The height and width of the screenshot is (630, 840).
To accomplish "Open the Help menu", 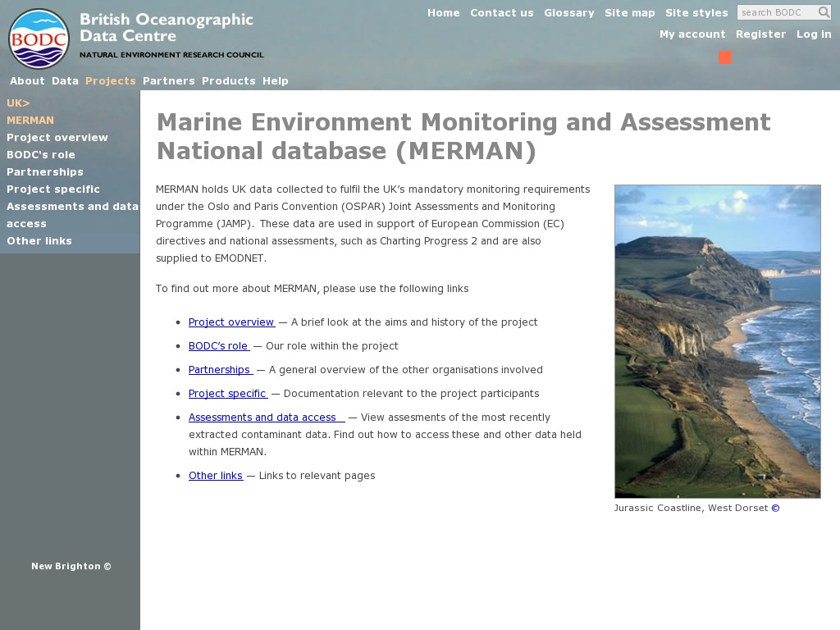I will tap(276, 81).
